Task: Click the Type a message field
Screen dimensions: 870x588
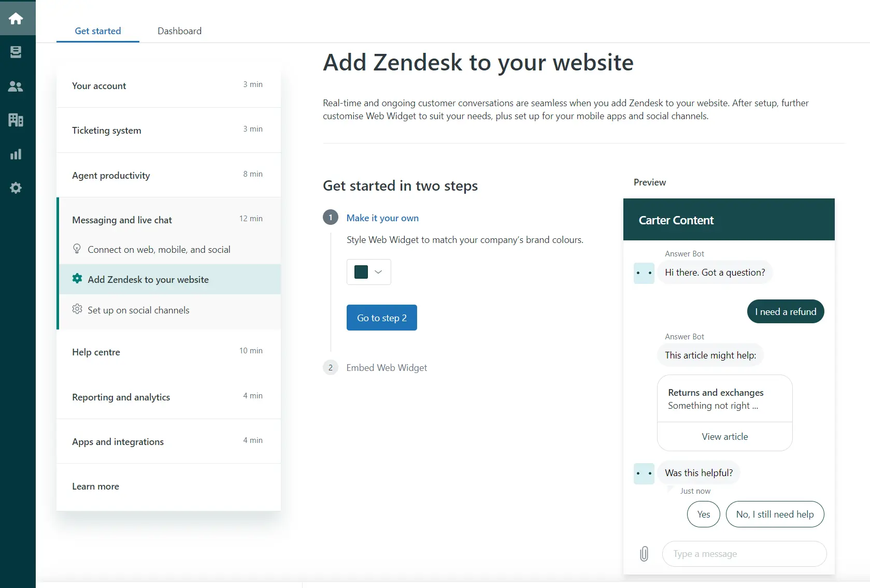Action: pyautogui.click(x=744, y=554)
